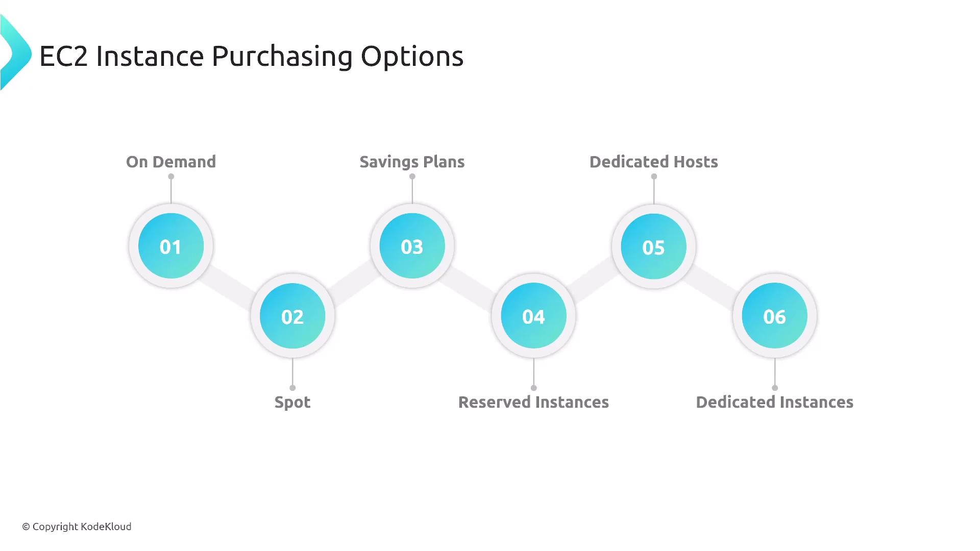
Task: Select the Reserved Instances text
Action: (533, 402)
